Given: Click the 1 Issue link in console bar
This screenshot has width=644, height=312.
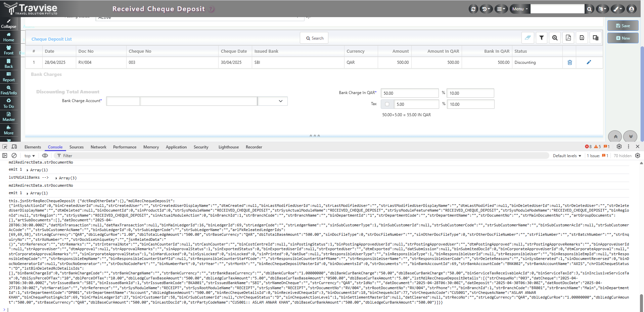Looking at the screenshot, I should 597,156.
